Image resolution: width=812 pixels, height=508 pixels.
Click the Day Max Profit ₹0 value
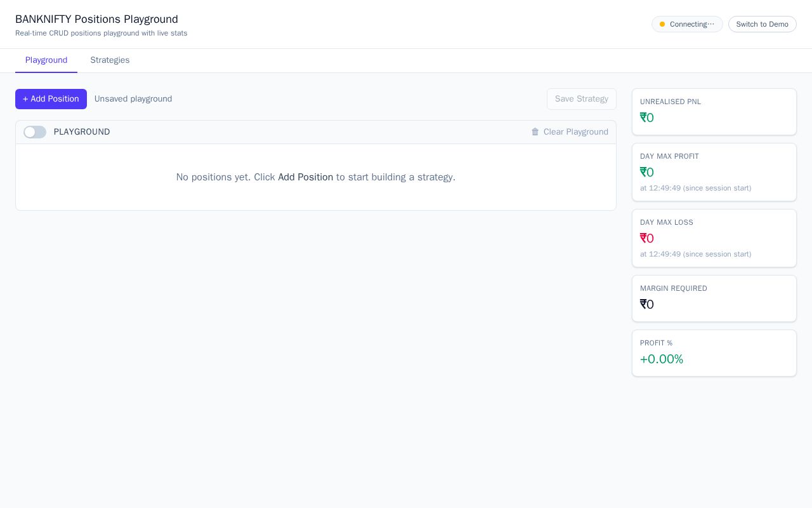647,173
